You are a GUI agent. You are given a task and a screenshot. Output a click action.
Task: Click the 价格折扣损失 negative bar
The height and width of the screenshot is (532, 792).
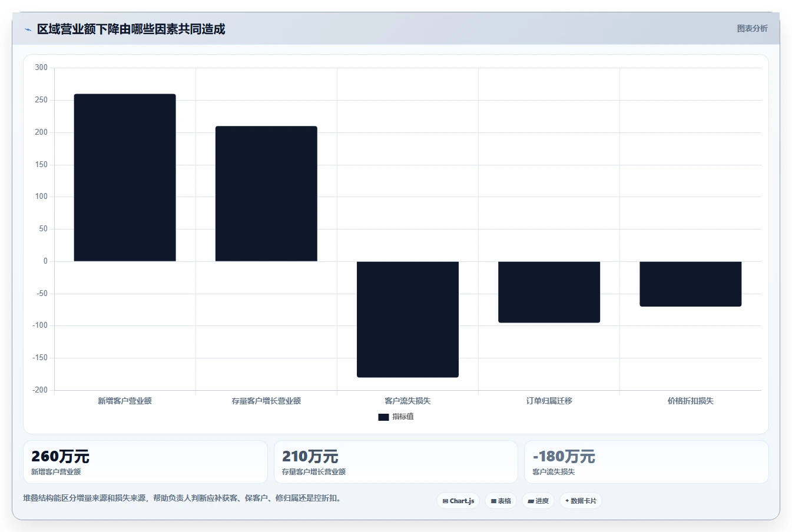pos(690,284)
